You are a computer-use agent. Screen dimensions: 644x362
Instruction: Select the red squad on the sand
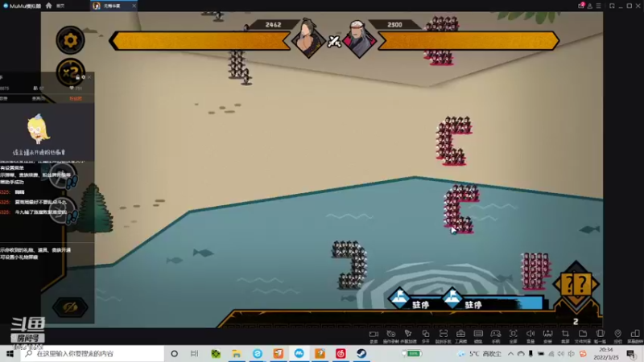click(453, 141)
